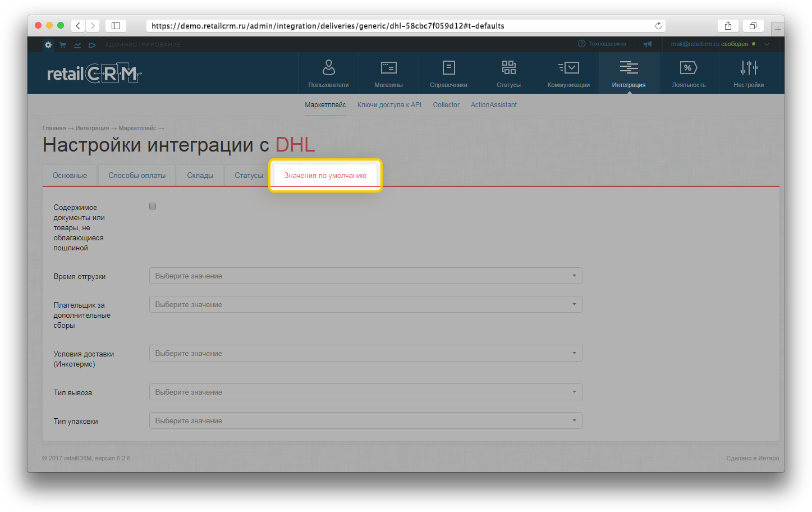The image size is (812, 512).
Task: Check the Содержимое документы checkbox
Action: click(153, 207)
